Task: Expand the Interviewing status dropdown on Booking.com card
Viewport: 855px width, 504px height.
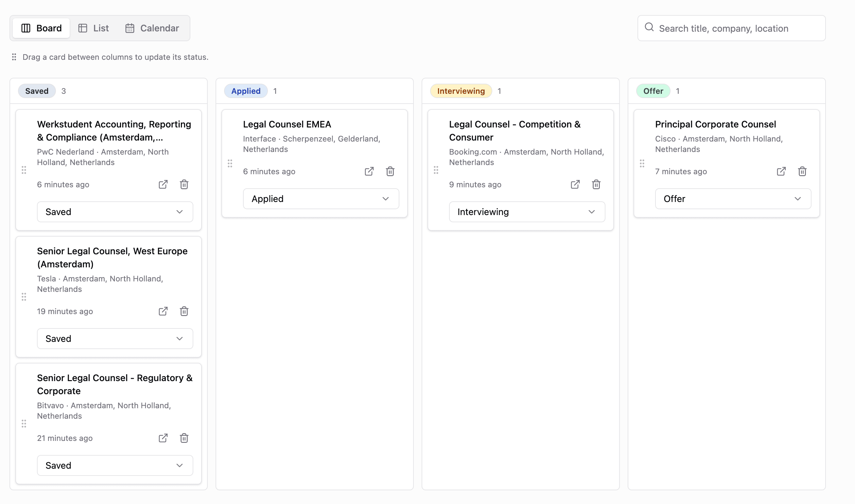Action: coord(527,212)
